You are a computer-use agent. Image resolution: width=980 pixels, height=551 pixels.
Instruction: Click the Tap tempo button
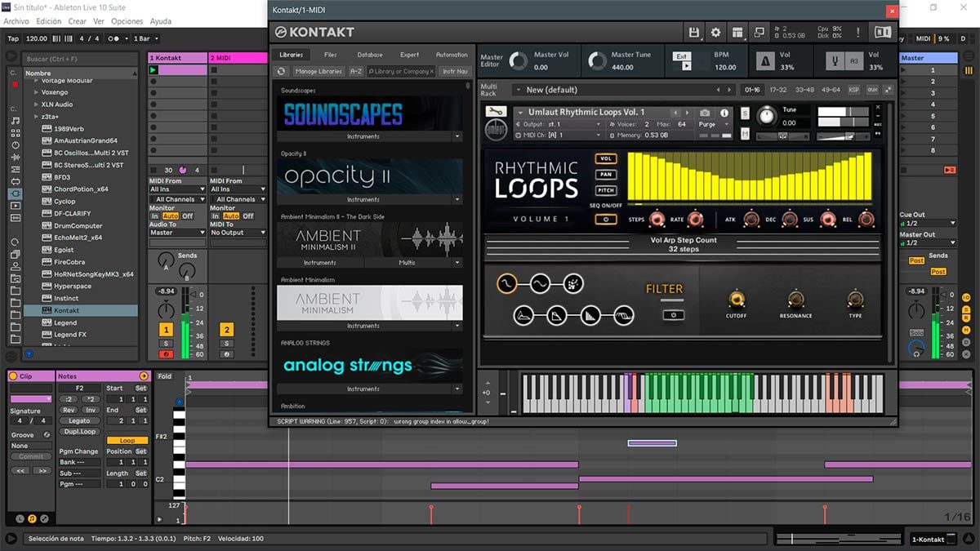(x=13, y=38)
